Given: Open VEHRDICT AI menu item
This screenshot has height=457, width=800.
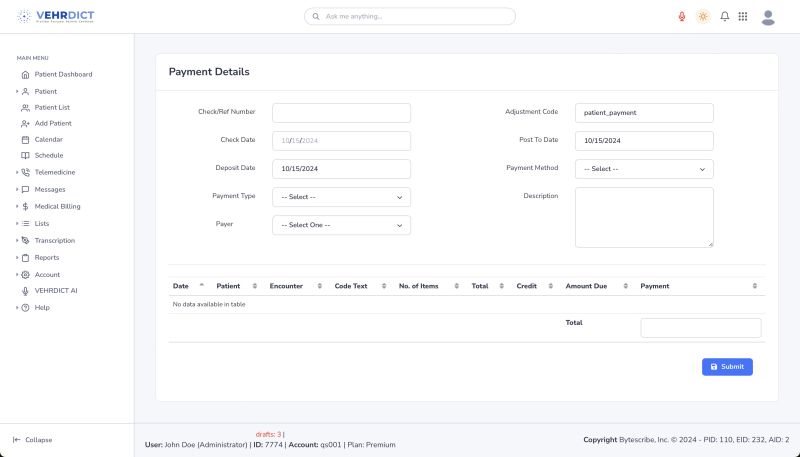Looking at the screenshot, I should tap(56, 291).
